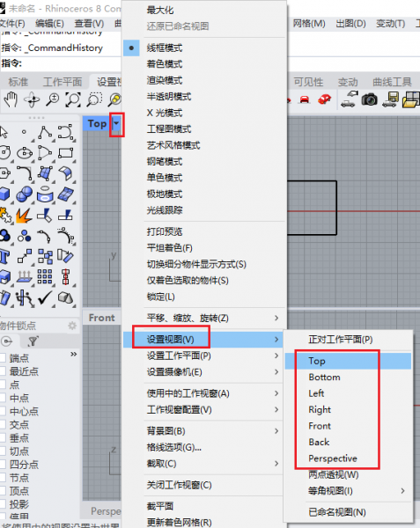420x528 pixels.
Task: Click the camera screenshot icon
Action: click(x=370, y=99)
